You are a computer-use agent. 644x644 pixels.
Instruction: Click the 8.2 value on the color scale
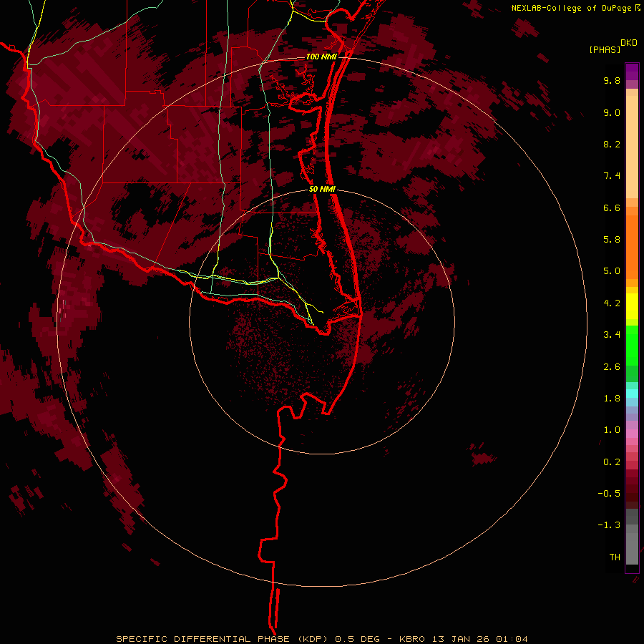[612, 144]
